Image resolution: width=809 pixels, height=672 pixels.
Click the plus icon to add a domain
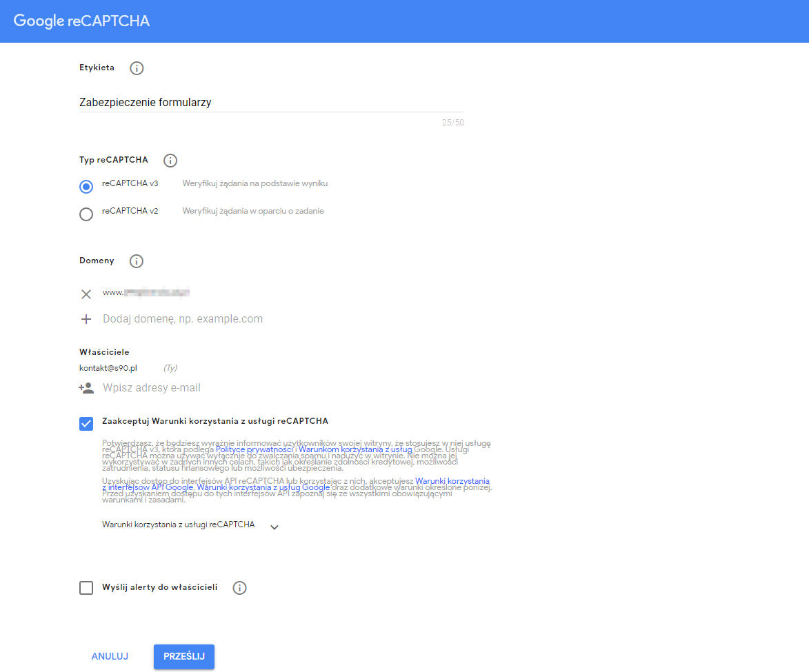click(x=86, y=319)
